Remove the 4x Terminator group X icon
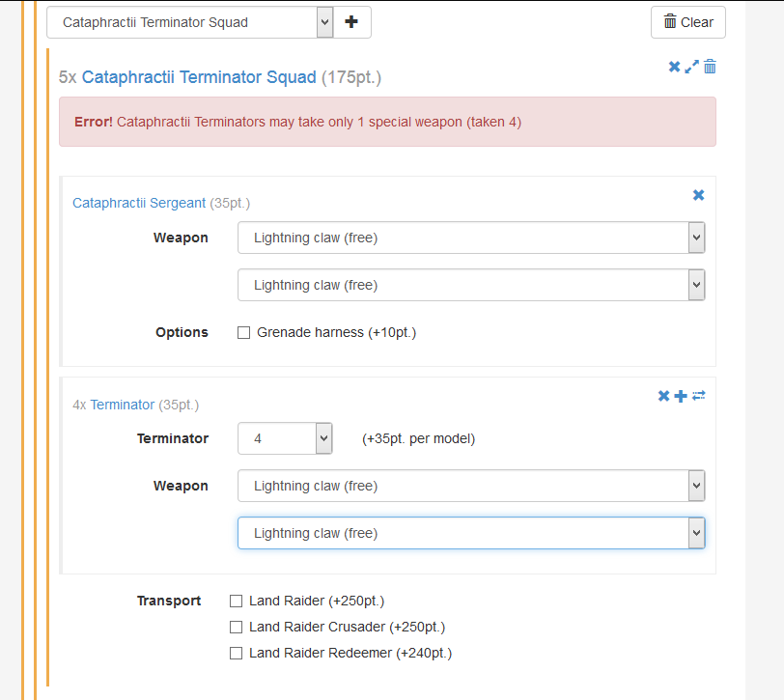 (x=663, y=396)
